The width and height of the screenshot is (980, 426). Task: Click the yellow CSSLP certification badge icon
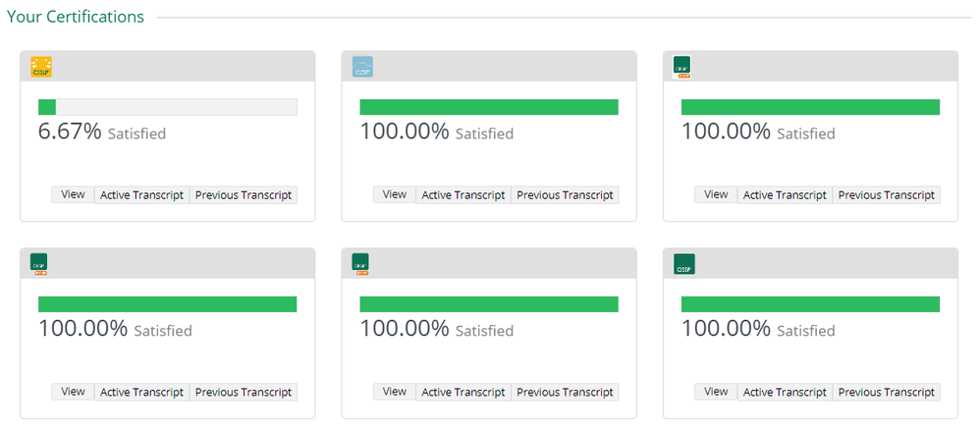click(x=41, y=67)
